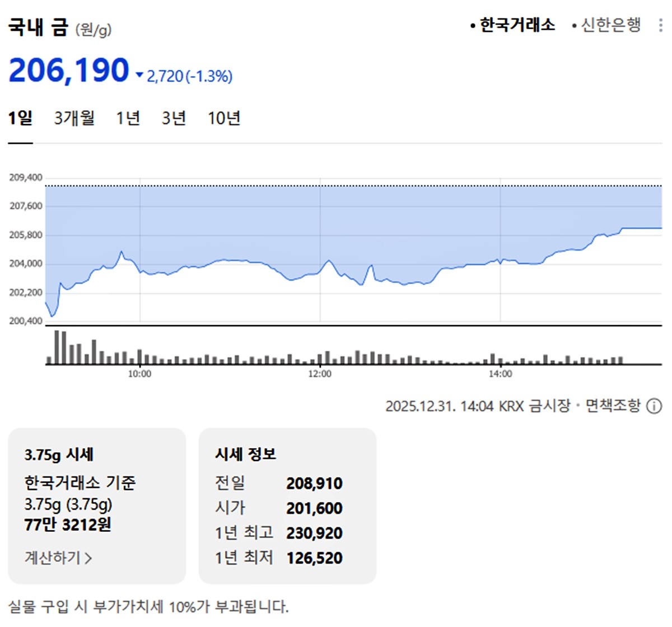Click the currently active 1일 tab

[20, 118]
